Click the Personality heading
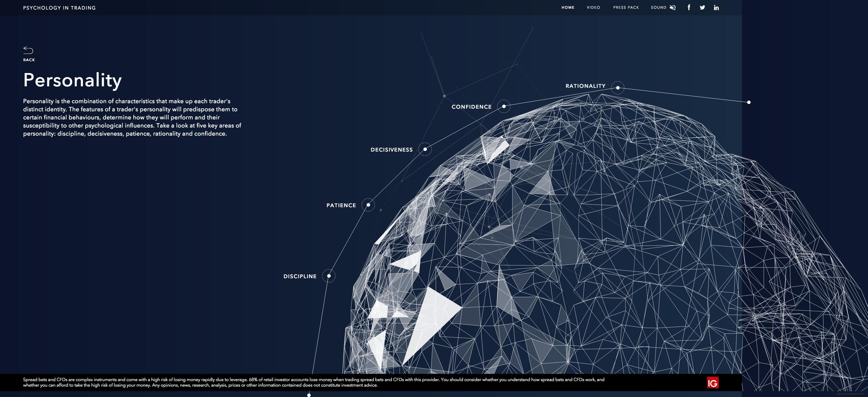 [x=72, y=80]
